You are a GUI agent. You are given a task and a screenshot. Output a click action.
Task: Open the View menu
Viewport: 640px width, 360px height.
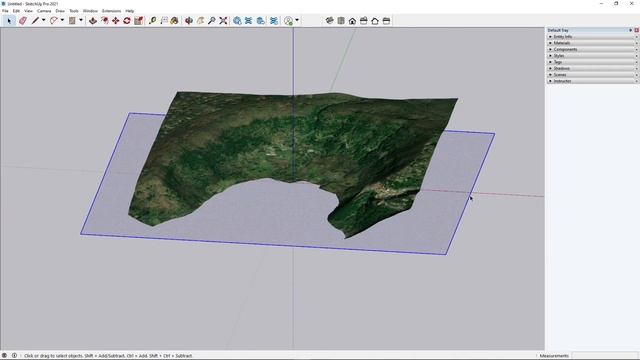(28, 11)
